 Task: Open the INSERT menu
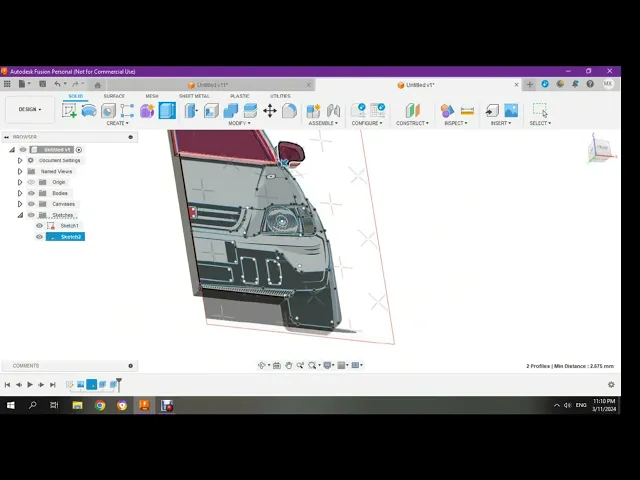point(501,123)
